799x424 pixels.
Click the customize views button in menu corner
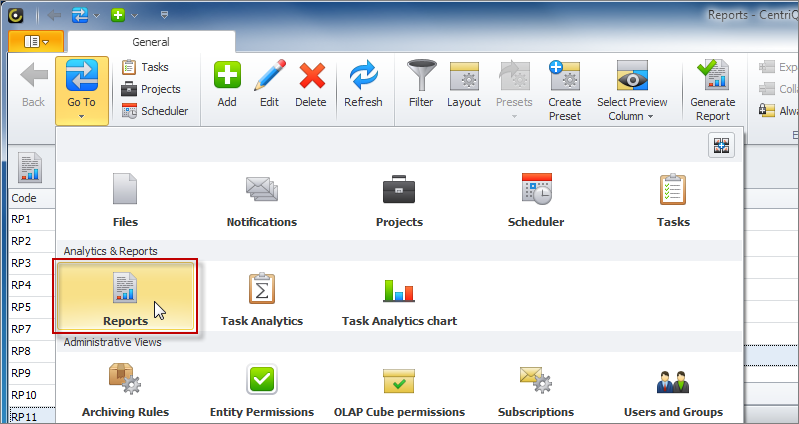pyautogui.click(x=721, y=145)
